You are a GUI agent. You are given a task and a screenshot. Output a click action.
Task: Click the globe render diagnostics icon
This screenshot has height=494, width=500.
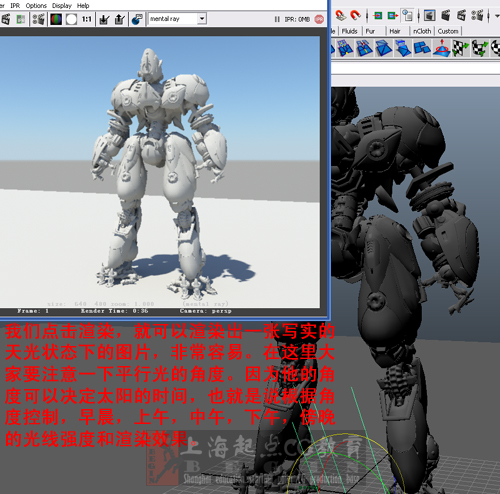(137, 19)
